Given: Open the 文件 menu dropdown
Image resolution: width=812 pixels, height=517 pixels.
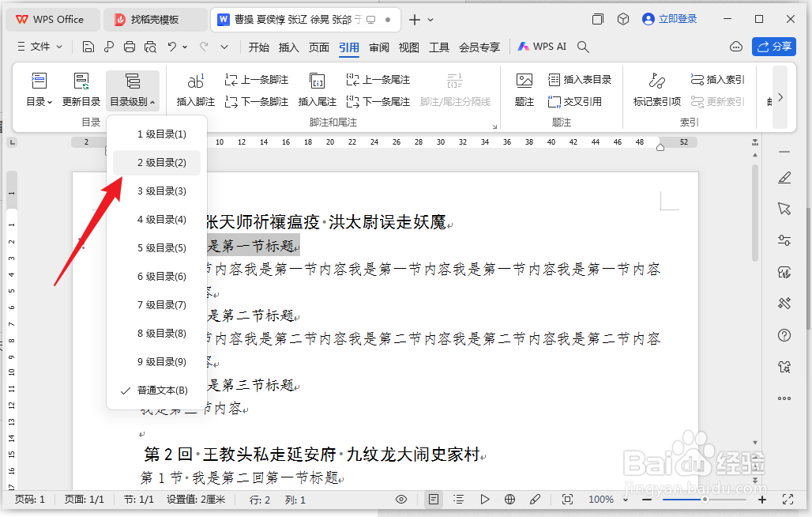Looking at the screenshot, I should pos(39,47).
